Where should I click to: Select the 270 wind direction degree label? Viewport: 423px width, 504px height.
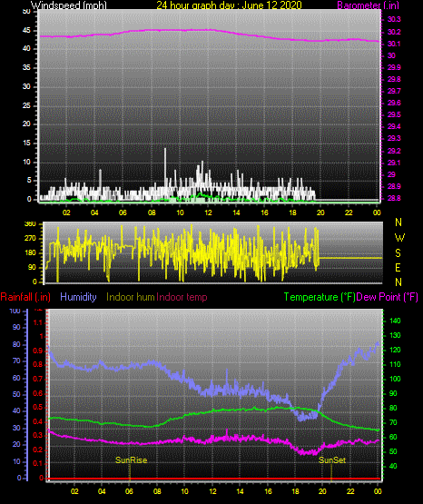[x=30, y=239]
